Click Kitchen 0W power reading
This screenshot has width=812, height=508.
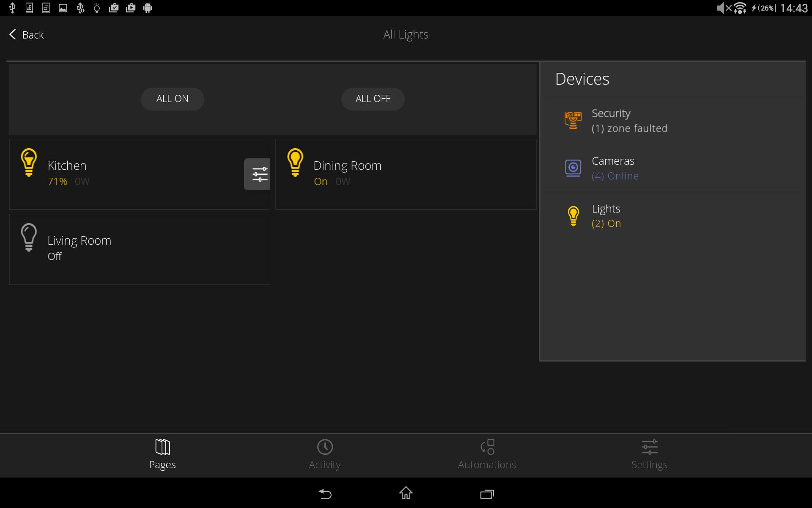(x=82, y=182)
